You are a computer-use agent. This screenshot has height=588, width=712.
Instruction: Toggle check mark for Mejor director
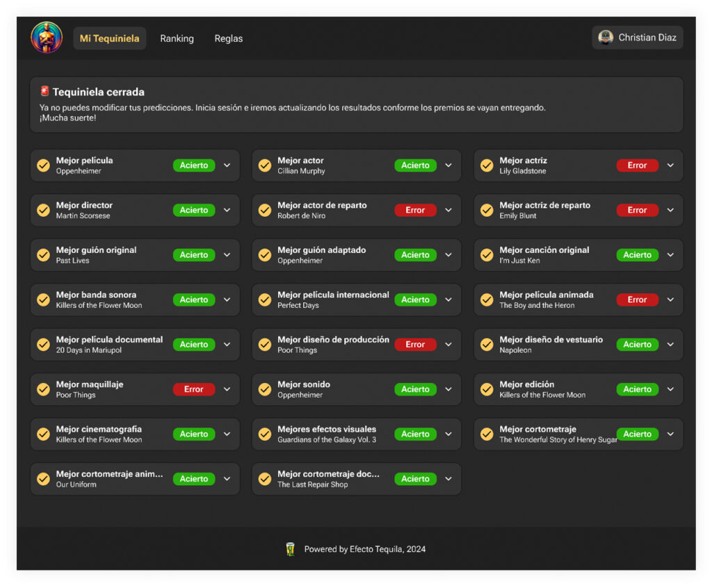tap(43, 210)
